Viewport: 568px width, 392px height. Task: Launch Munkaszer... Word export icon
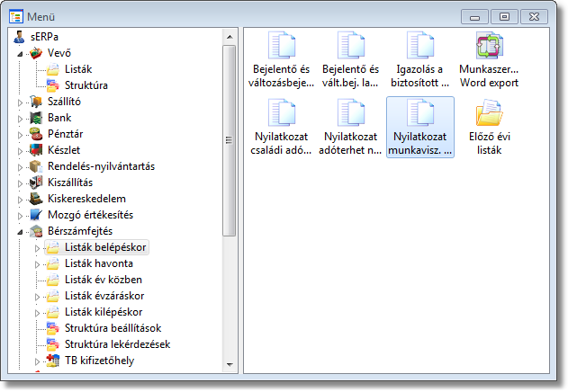click(490, 46)
